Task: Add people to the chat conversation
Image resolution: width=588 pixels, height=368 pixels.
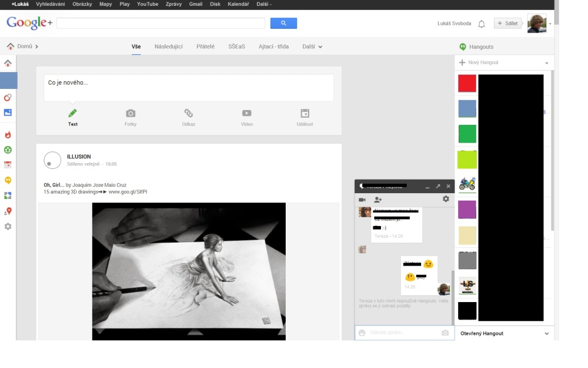Action: 377,200
